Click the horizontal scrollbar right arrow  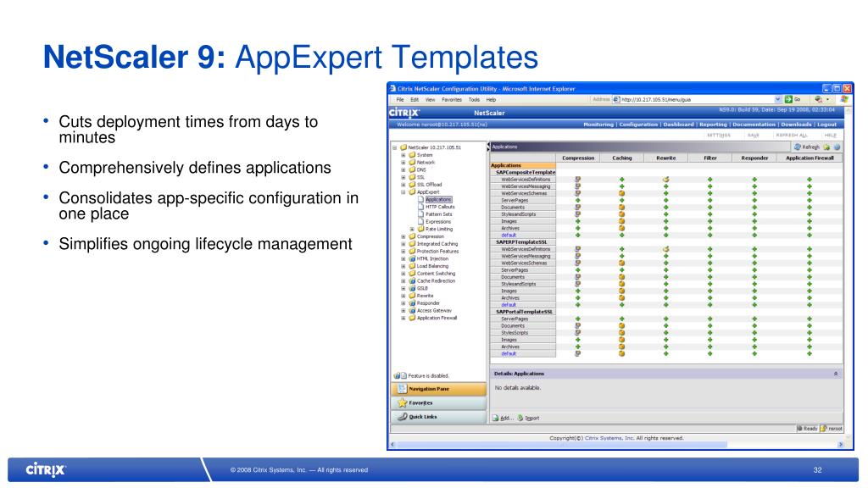840,444
